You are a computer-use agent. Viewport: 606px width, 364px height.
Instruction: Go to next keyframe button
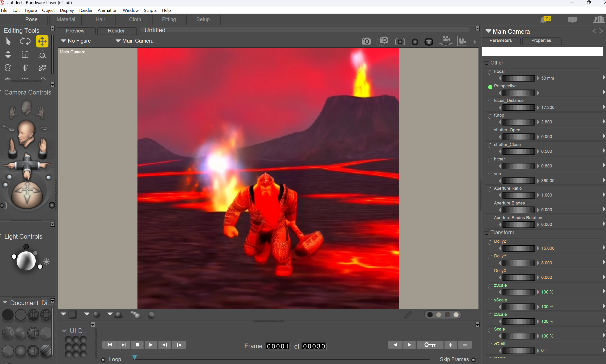(409, 345)
